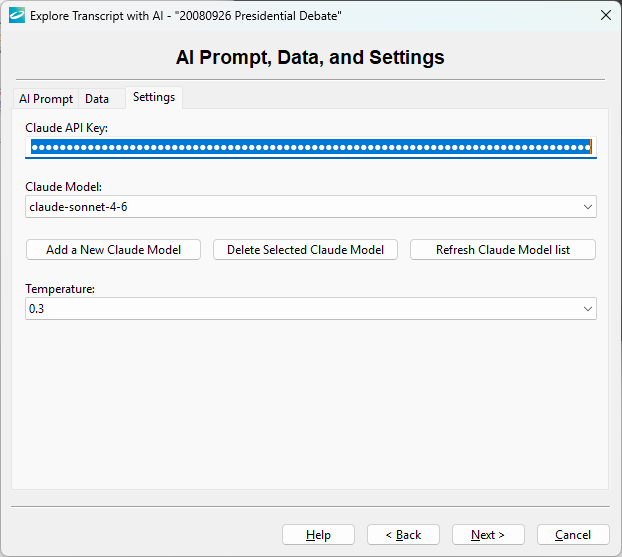The image size is (622, 557).
Task: Select the Settings tab
Action: pos(154,97)
